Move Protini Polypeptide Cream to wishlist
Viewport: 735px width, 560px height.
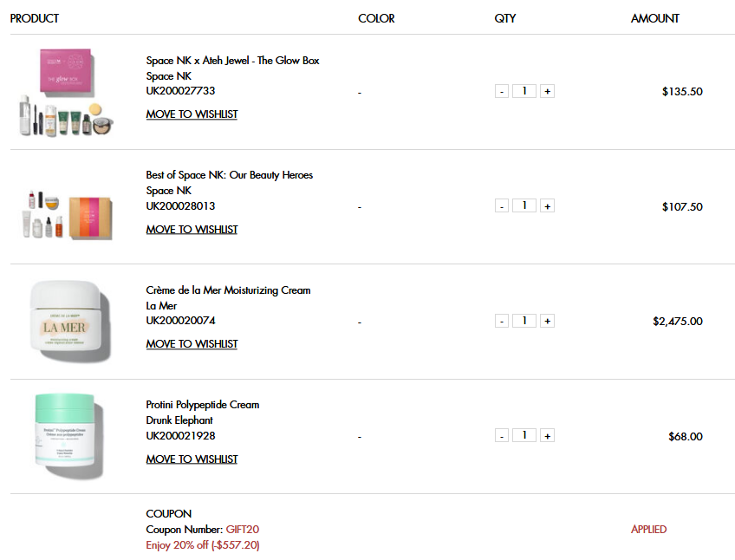point(192,459)
